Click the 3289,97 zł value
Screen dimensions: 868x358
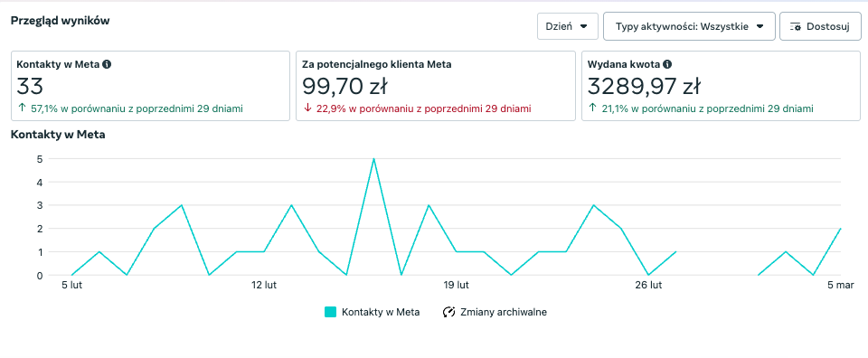645,86
